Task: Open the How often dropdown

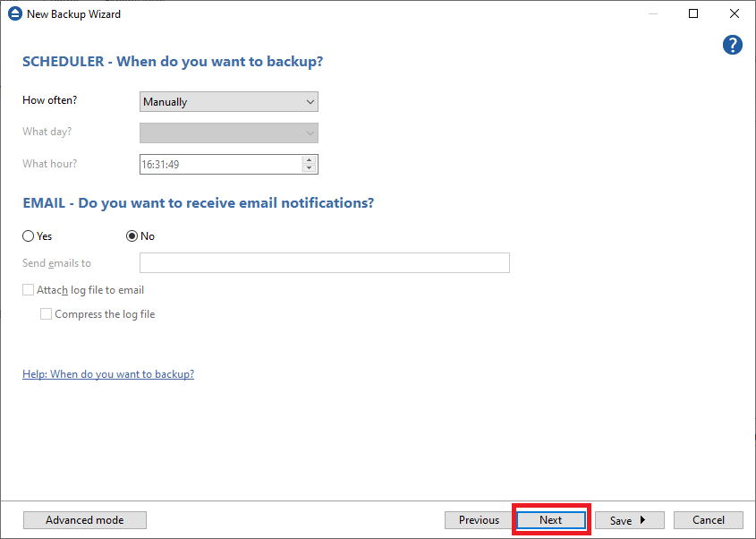Action: 229,102
